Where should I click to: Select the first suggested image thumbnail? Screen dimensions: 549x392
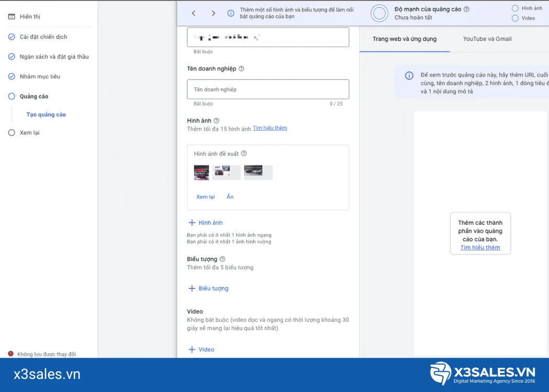point(201,172)
